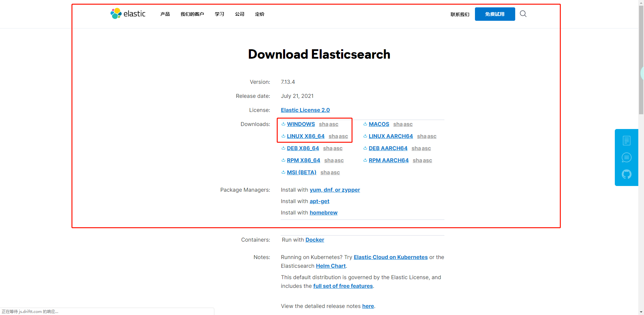Click the release date July 21, 2021
Viewport: 644px width, 315px height.
[x=297, y=96]
